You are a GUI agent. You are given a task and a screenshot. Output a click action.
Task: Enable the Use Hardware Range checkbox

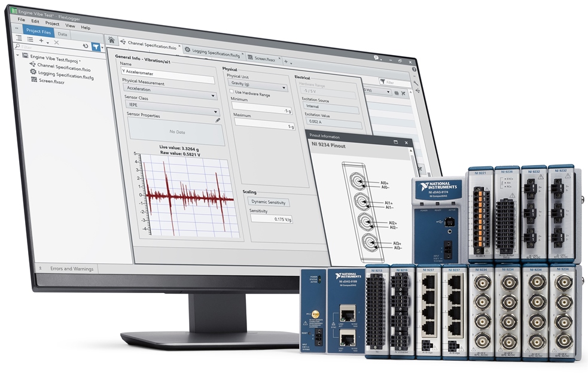coord(232,92)
